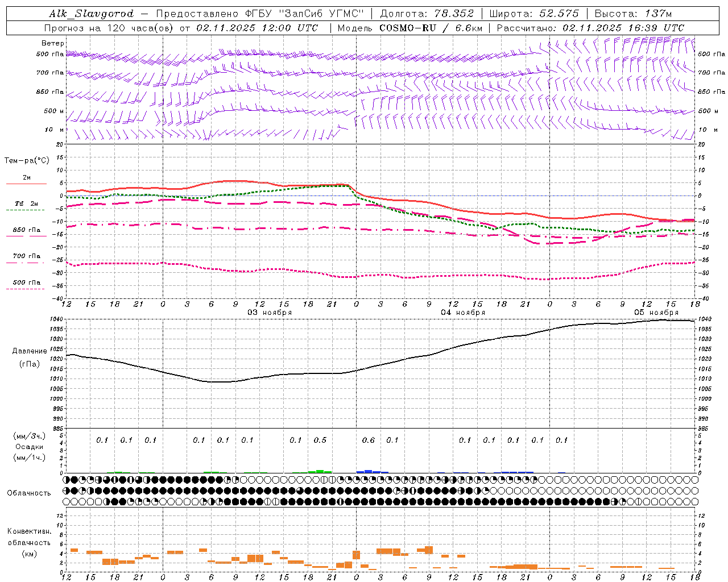Click the Td 2м legend entry
The image size is (728, 582).
[27, 203]
